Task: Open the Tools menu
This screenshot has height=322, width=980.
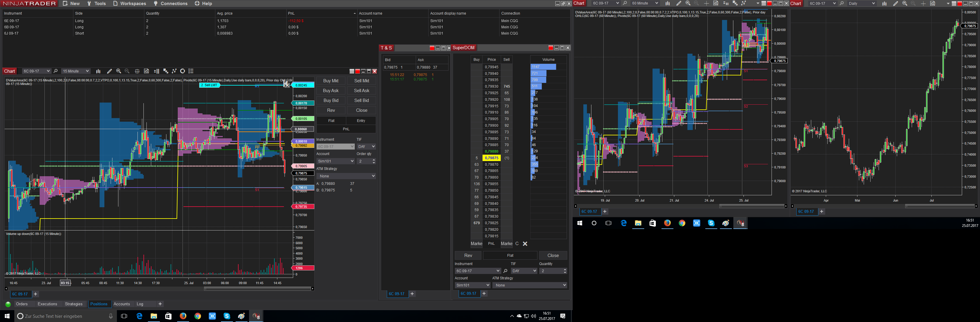Action: point(96,3)
